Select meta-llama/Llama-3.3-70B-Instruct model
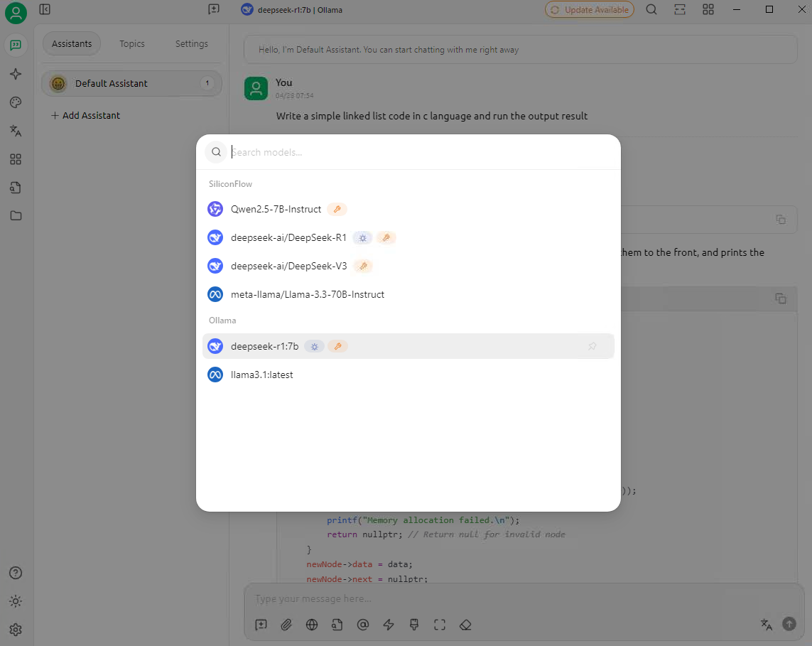The image size is (812, 646). (408, 294)
